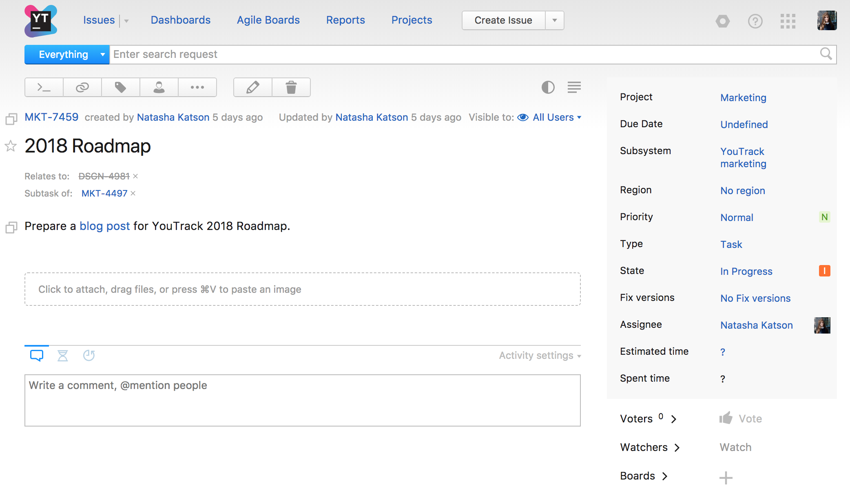Viewport: 850px width, 504px height.
Task: Click the orange In Progress state badge
Action: click(825, 271)
